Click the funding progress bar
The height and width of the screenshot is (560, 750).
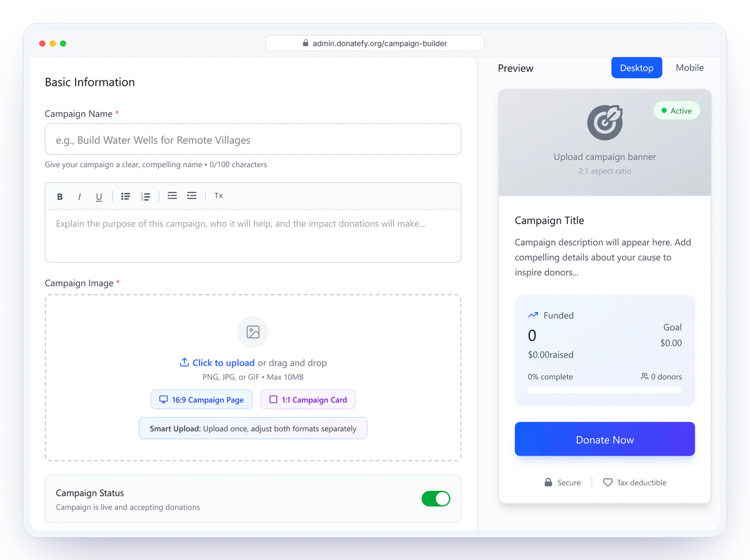pos(605,390)
